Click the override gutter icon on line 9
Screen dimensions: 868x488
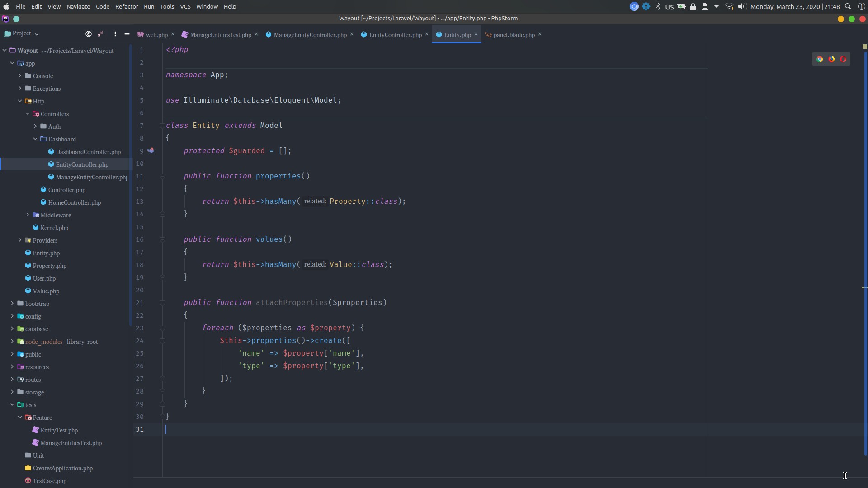point(151,150)
